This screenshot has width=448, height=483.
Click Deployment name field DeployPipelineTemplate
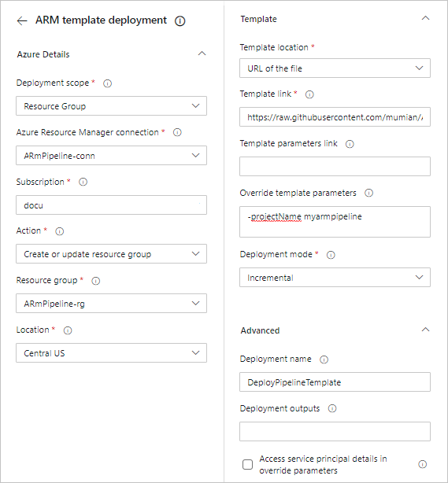click(x=335, y=382)
